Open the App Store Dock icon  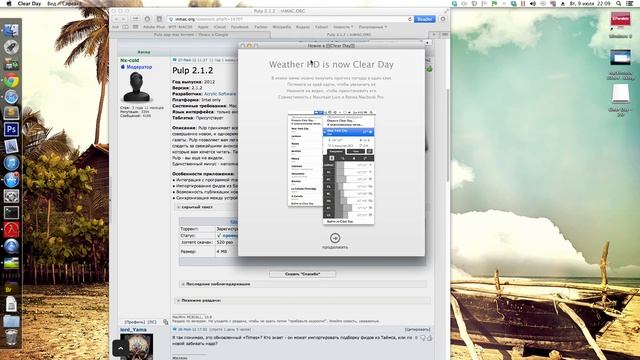[11, 180]
